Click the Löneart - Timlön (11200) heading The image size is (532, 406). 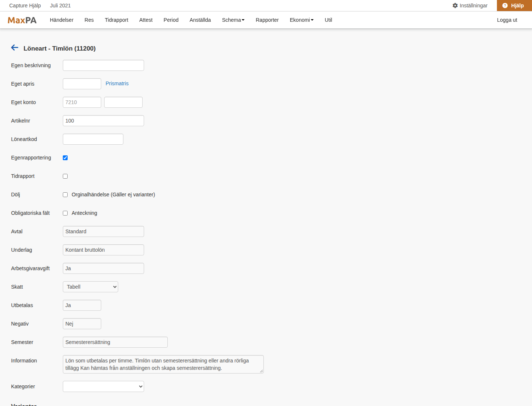pos(59,48)
